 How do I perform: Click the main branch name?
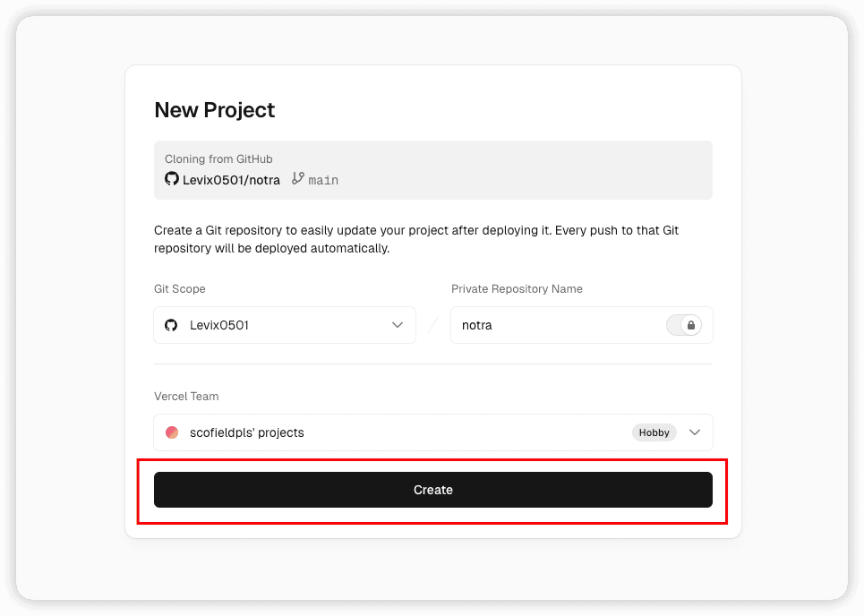(323, 180)
